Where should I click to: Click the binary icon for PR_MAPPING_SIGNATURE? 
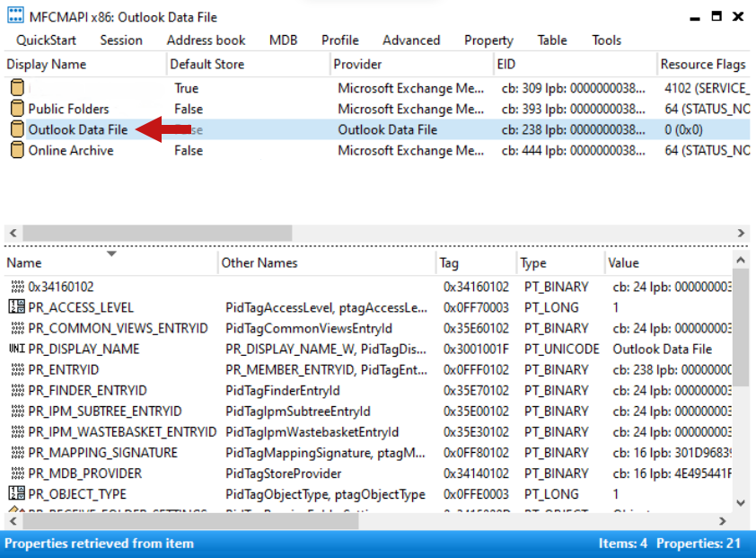coord(17,452)
